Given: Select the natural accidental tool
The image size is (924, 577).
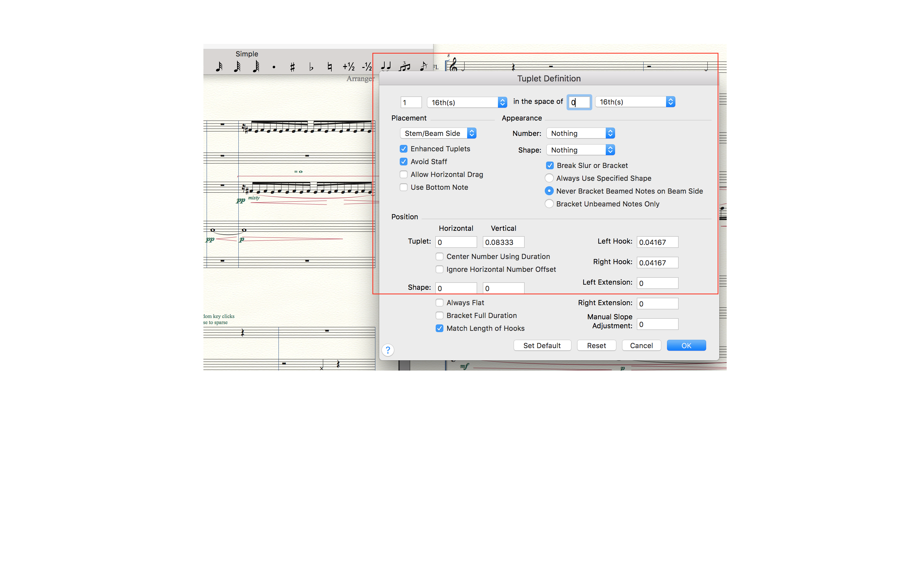Looking at the screenshot, I should click(329, 67).
